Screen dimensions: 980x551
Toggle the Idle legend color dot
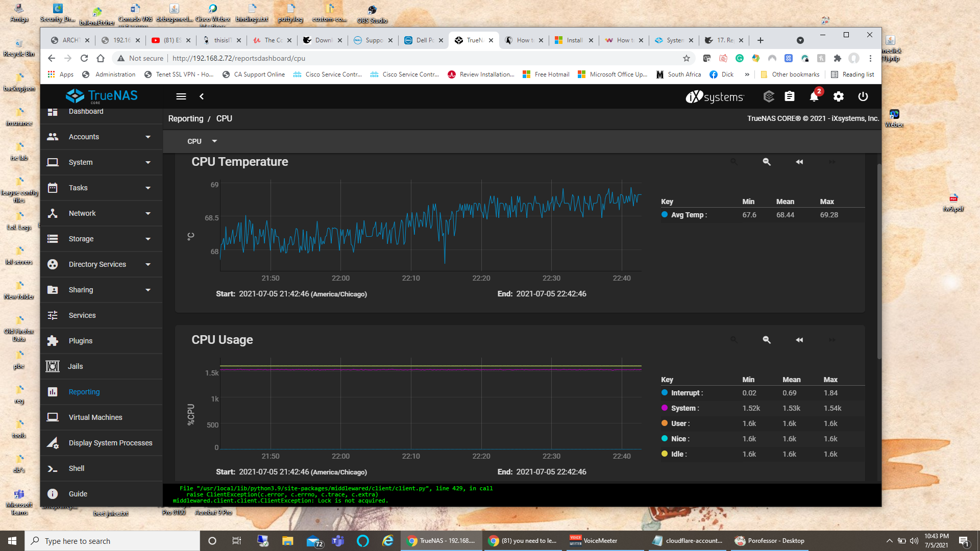point(665,454)
